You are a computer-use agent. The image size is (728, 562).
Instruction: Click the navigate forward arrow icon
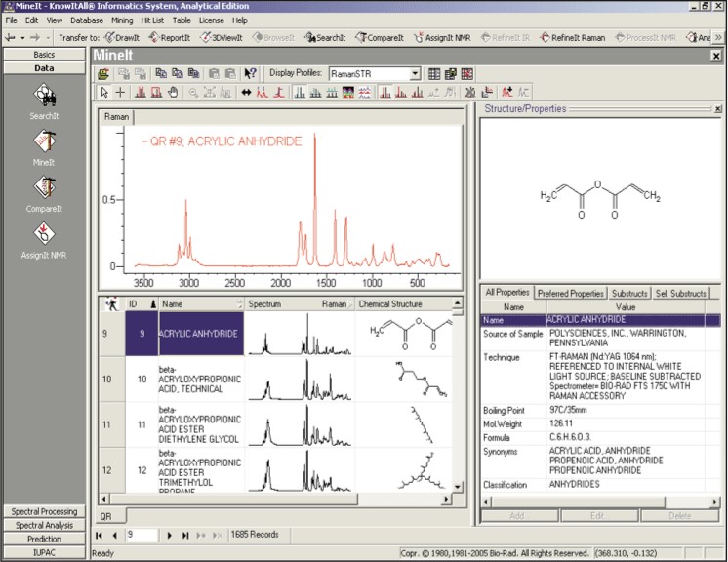click(x=35, y=38)
